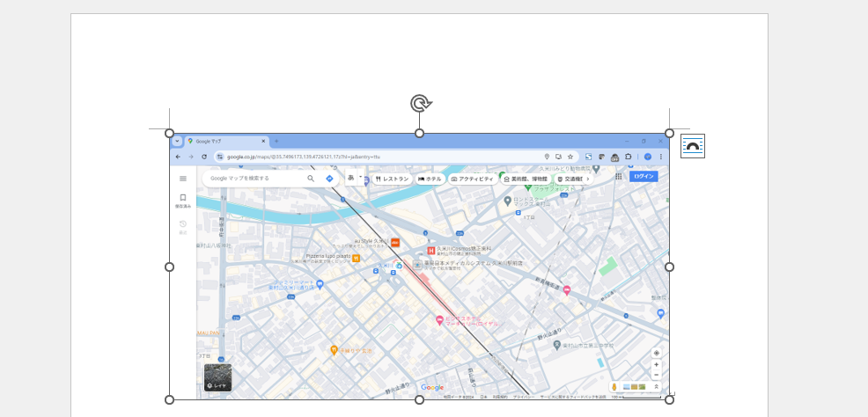This screenshot has height=417, width=868.
Task: Click the bottom-left corner sizing handle of the picture
Action: (169, 400)
